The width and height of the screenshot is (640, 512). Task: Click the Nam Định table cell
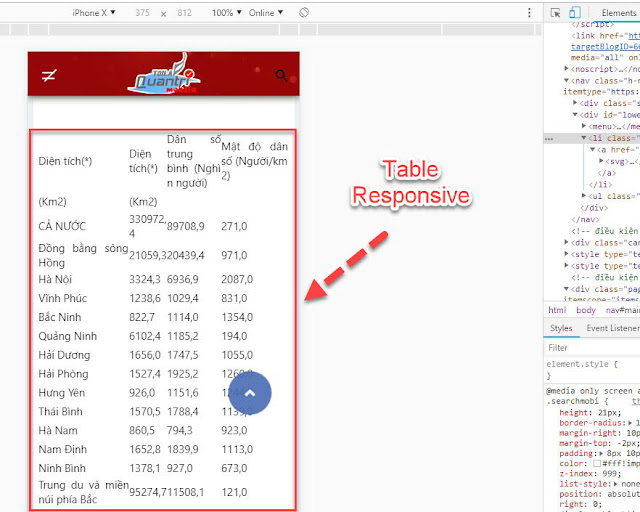click(63, 449)
